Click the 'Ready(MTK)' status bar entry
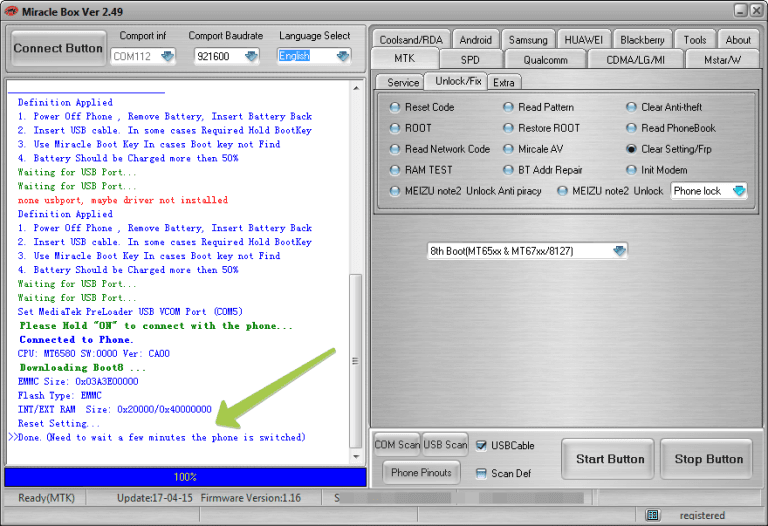The height and width of the screenshot is (526, 768). [x=46, y=498]
